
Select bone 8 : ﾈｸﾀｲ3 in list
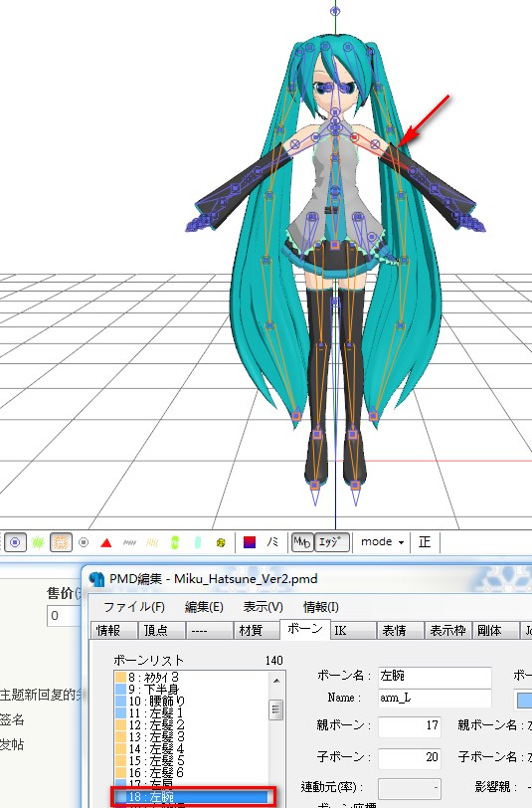click(191, 677)
